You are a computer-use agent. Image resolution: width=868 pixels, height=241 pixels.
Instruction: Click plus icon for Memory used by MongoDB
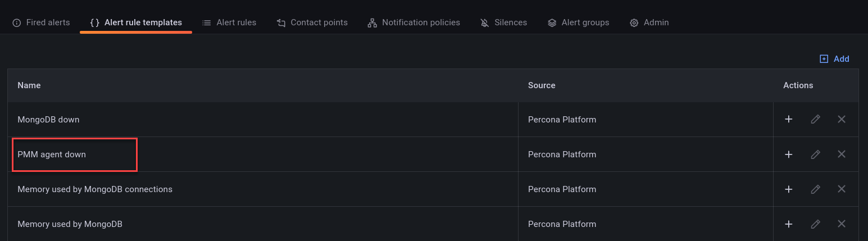pyautogui.click(x=789, y=224)
